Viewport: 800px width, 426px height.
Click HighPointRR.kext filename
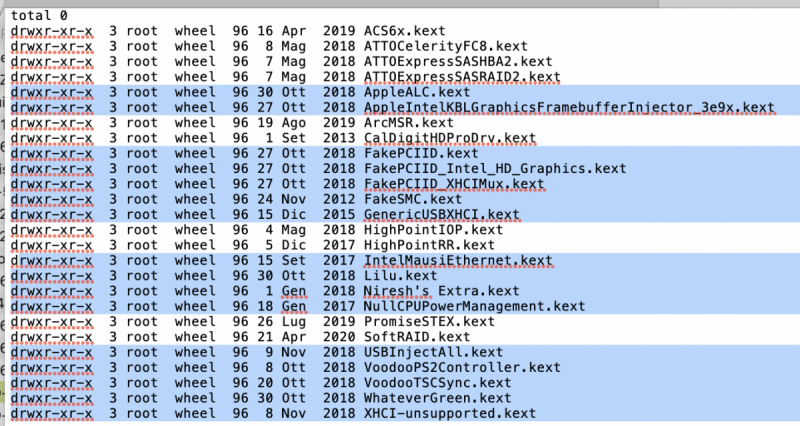[429, 245]
